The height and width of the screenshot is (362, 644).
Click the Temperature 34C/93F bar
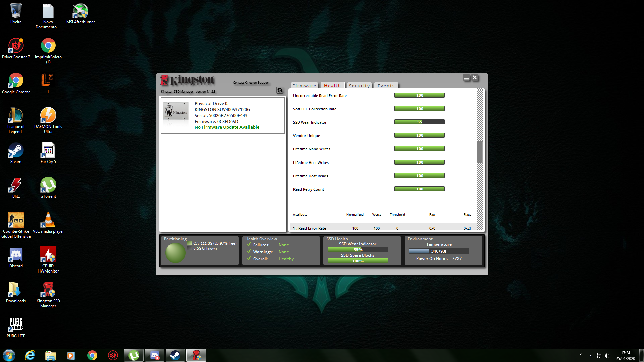coord(439,251)
